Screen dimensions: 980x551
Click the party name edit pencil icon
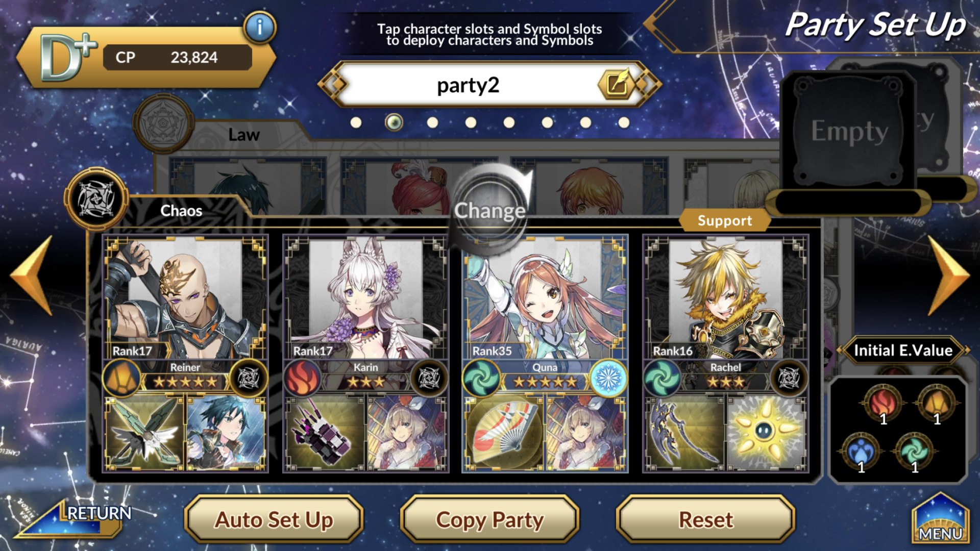(616, 84)
